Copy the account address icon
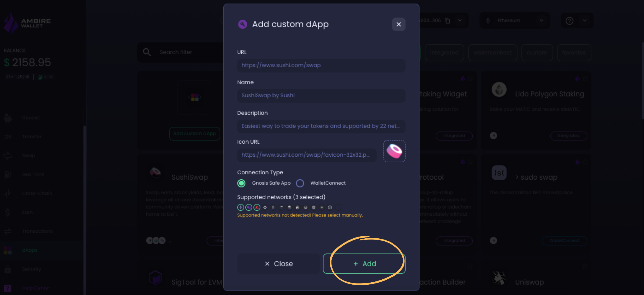This screenshot has height=295, width=644. pos(448,21)
